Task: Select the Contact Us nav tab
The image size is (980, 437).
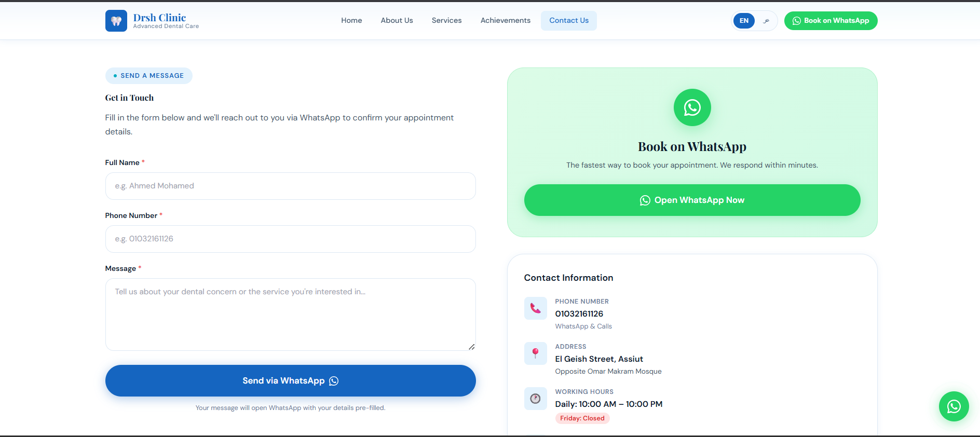Action: pos(569,21)
